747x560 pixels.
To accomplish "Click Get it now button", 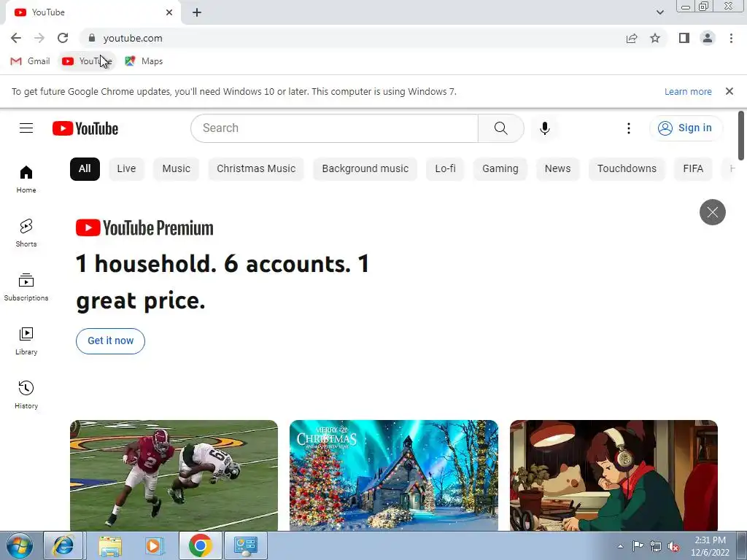I will [111, 341].
